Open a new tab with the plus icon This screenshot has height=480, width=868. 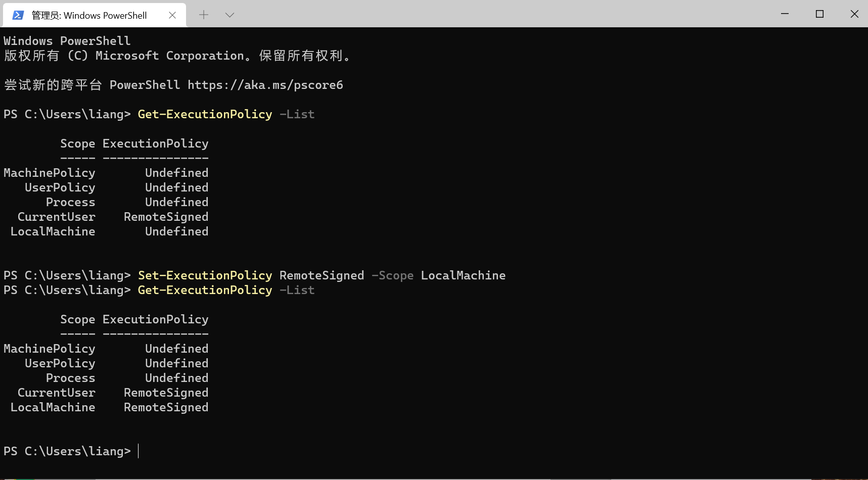204,15
